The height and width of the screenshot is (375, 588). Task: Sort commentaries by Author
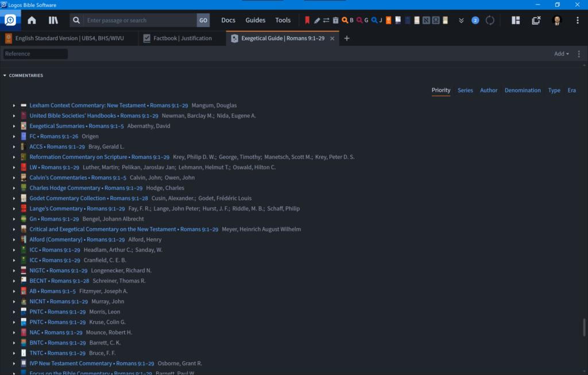click(489, 90)
